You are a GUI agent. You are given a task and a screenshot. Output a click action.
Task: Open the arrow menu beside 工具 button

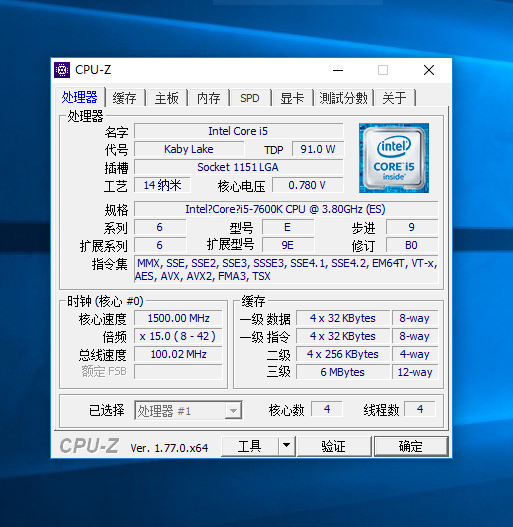coord(286,446)
